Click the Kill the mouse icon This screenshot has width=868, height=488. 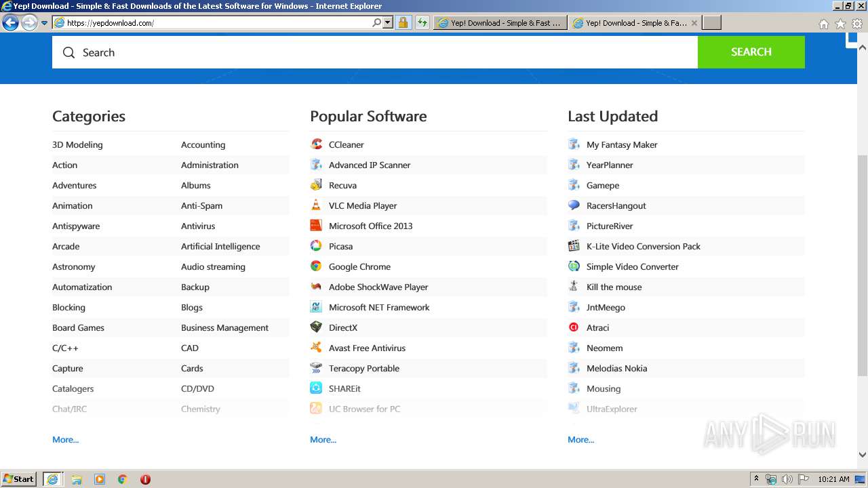574,287
